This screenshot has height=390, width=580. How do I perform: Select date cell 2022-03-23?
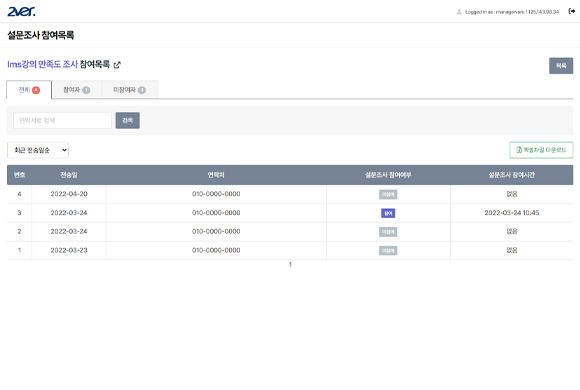coord(69,251)
